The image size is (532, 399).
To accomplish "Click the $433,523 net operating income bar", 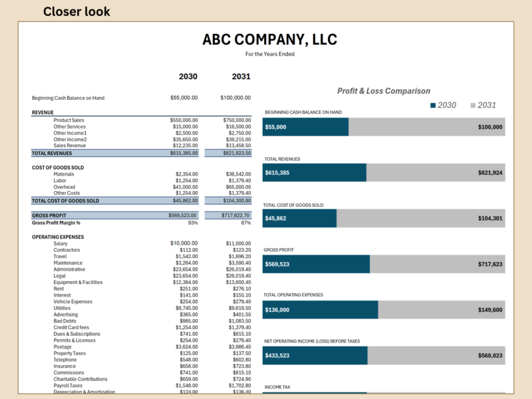I will (x=315, y=356).
